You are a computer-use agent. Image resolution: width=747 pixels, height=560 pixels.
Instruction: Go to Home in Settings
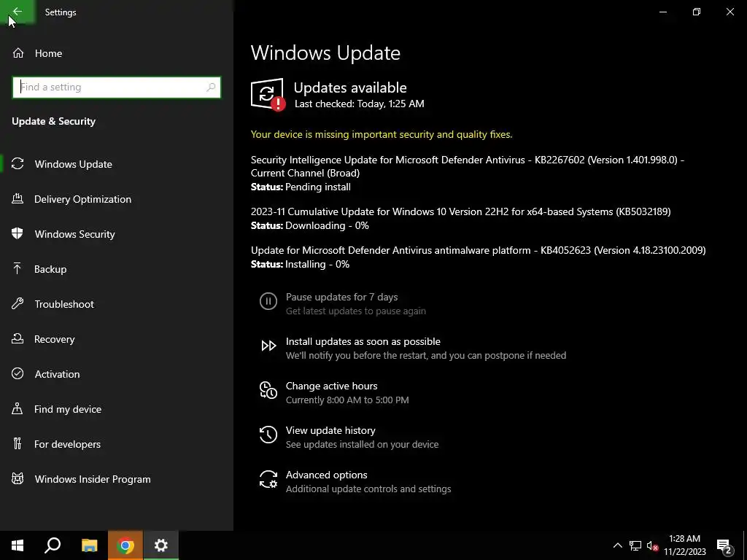(x=48, y=53)
